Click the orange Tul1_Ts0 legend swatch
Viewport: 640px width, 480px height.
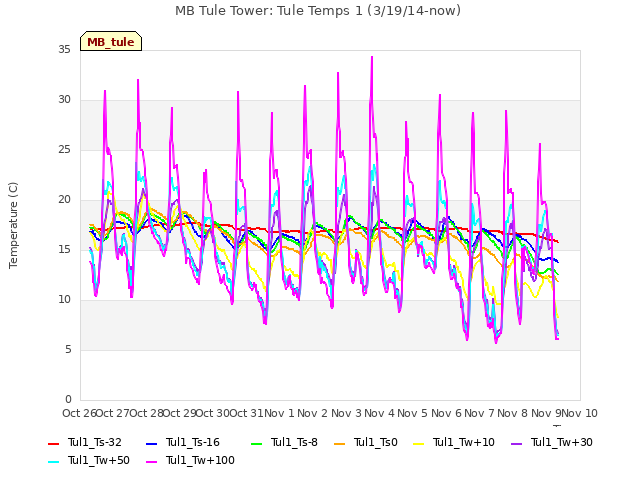[339, 443]
